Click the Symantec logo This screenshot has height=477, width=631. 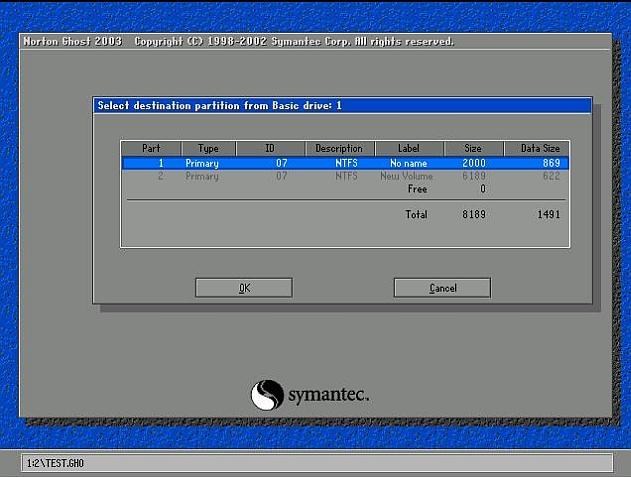tap(309, 395)
